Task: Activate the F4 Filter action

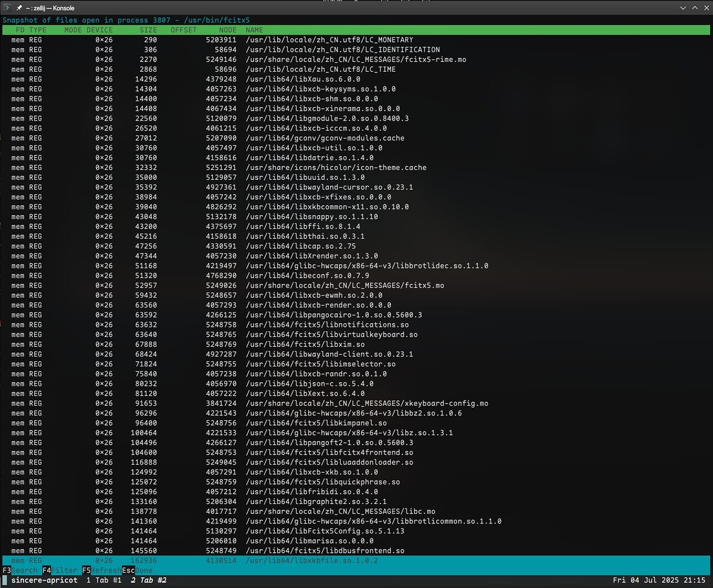Action: click(60, 570)
